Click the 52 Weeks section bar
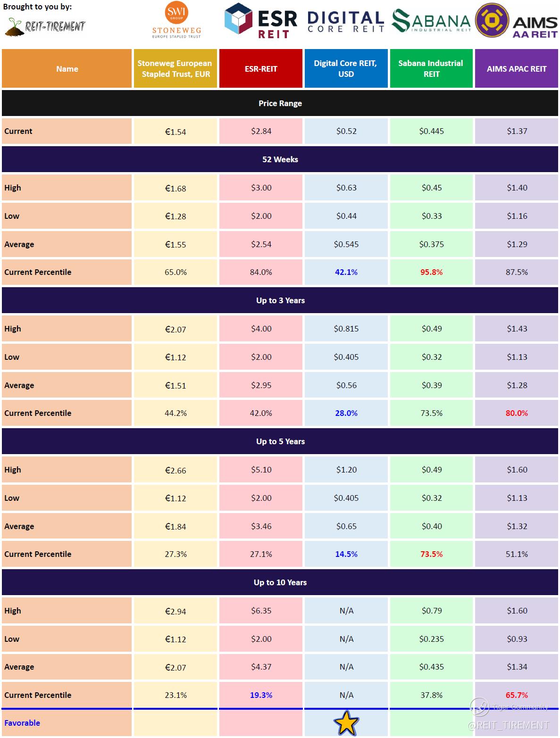Image resolution: width=560 pixels, height=738 pixels. (280, 159)
